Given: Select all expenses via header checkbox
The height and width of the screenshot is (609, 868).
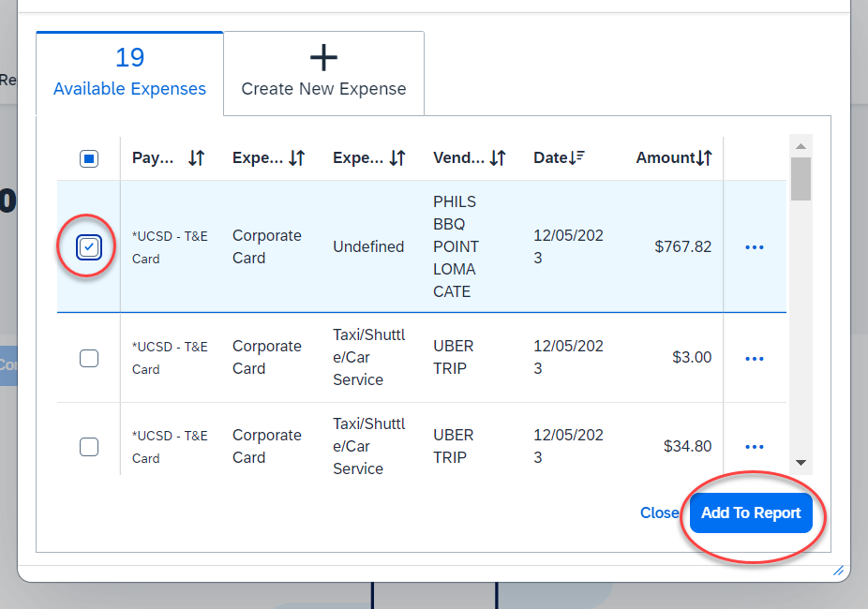Looking at the screenshot, I should pyautogui.click(x=88, y=157).
